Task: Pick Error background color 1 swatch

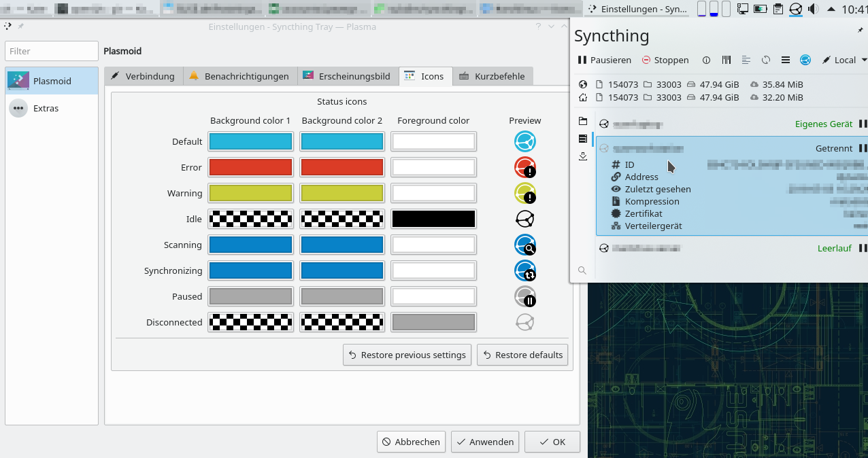Action: (250, 167)
